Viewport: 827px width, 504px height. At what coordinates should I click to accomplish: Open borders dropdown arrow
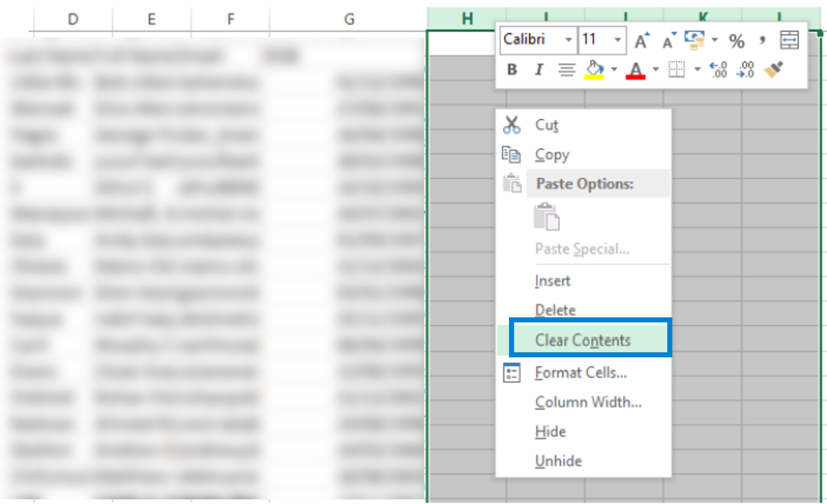point(697,69)
